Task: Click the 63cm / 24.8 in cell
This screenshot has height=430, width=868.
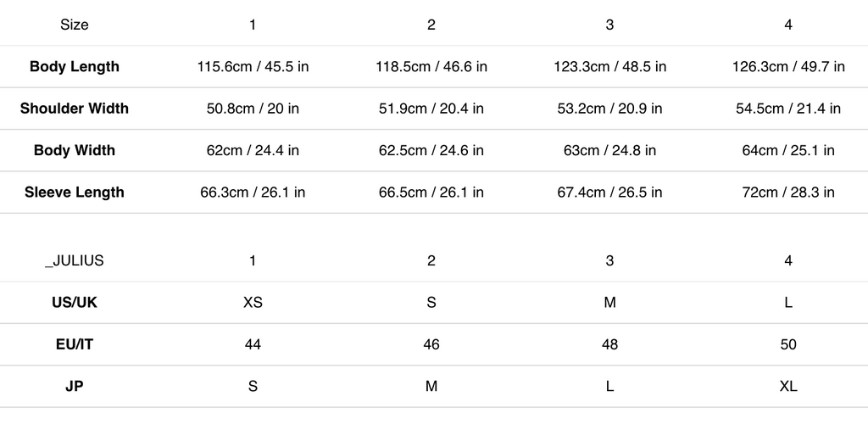Action: pos(609,150)
